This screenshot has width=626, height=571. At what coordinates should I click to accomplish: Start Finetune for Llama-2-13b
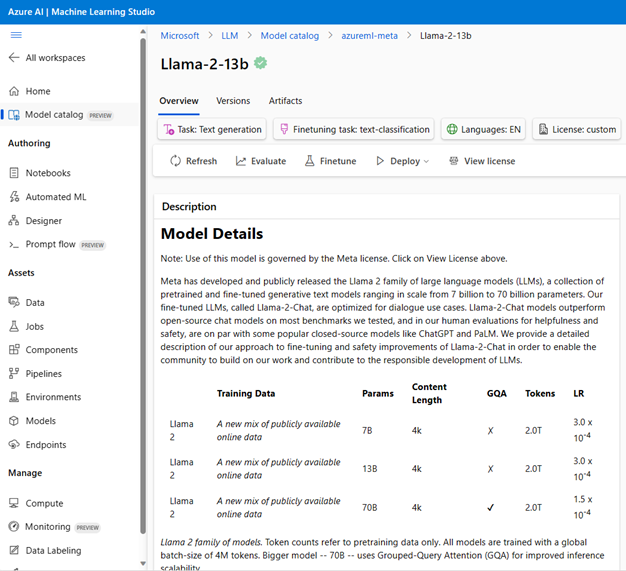coord(331,161)
